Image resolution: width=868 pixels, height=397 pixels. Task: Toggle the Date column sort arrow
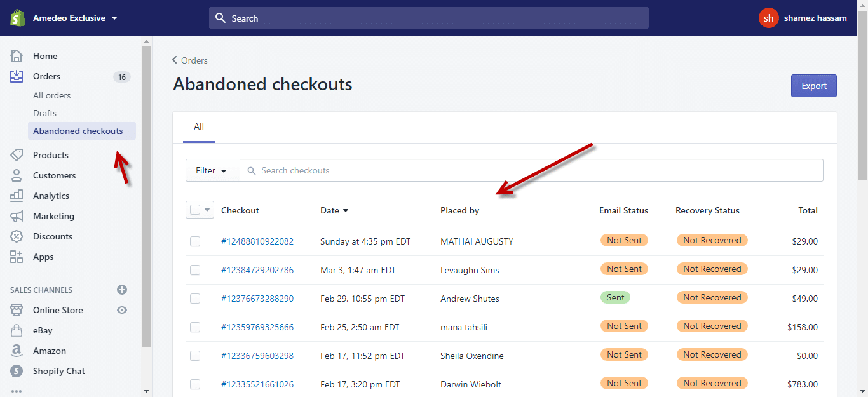pos(346,210)
